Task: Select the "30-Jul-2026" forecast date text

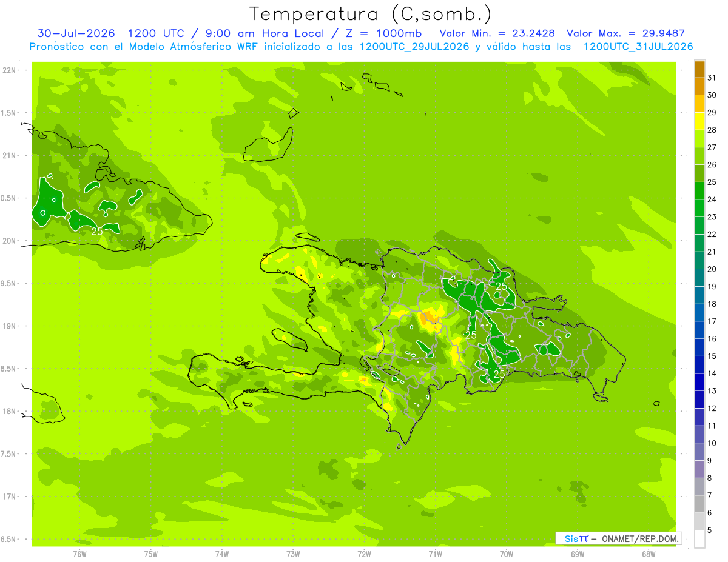Action: tap(76, 33)
